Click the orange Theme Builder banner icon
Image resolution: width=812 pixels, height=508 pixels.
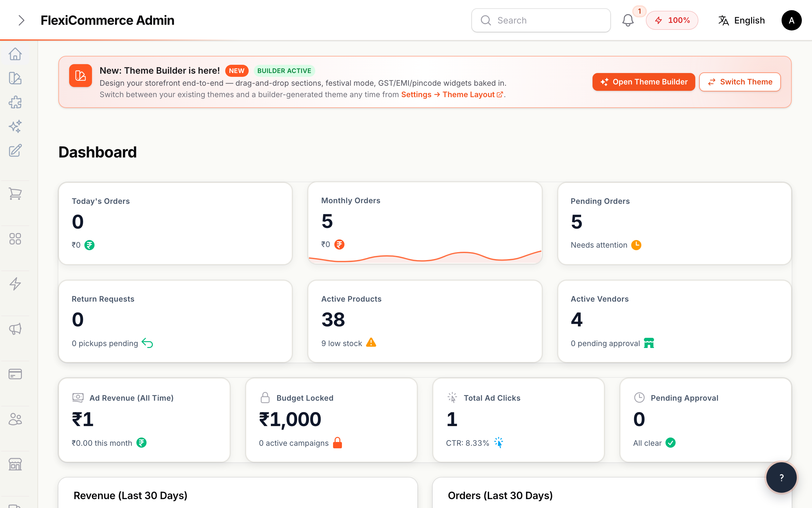[x=81, y=76]
